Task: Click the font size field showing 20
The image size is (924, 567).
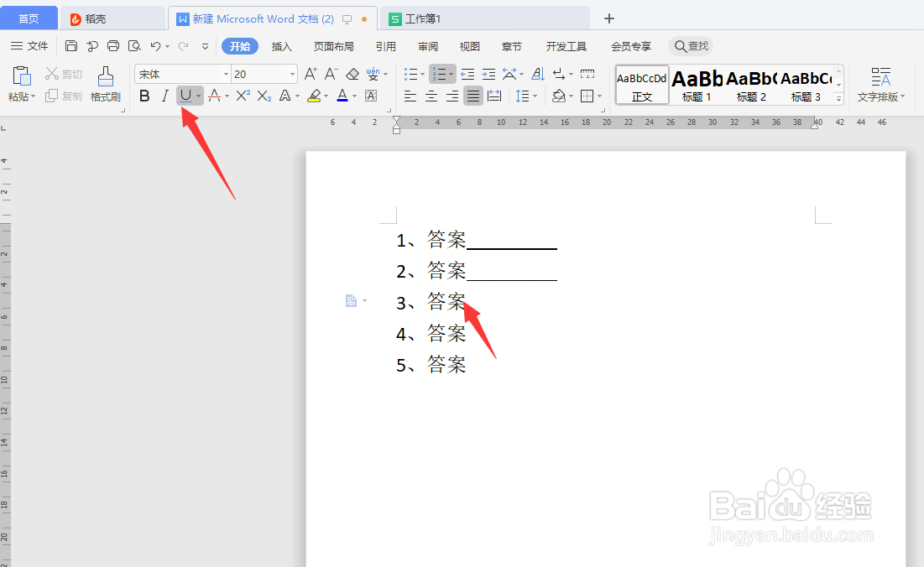Action: (x=259, y=74)
